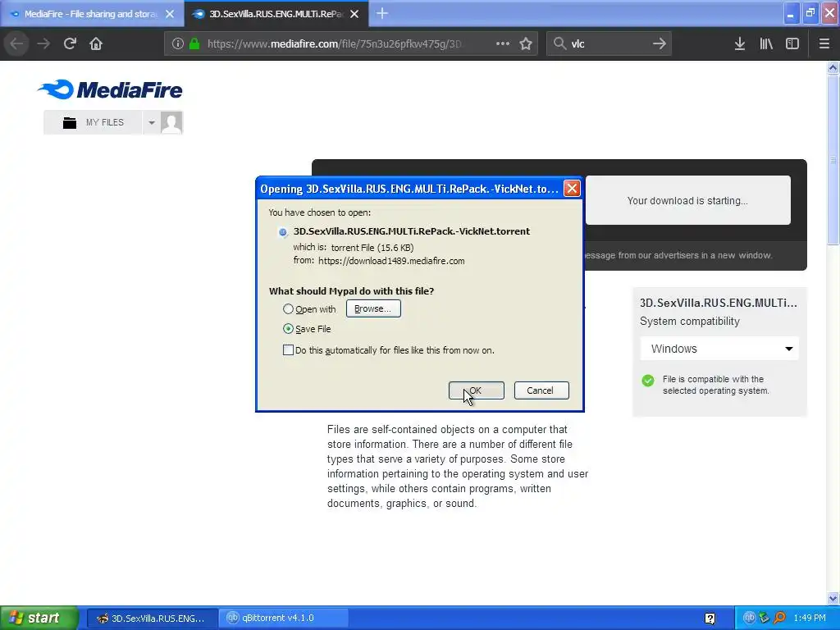Click scrollbar down arrow
Screen dimensions: 840x630
pyautogui.click(x=833, y=598)
